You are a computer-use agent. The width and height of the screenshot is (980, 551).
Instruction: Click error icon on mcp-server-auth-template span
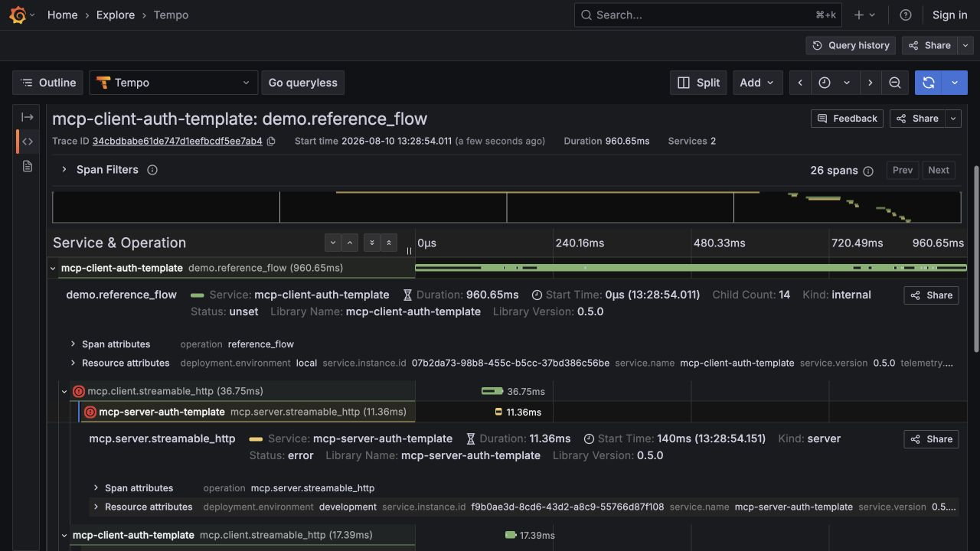[x=90, y=412]
